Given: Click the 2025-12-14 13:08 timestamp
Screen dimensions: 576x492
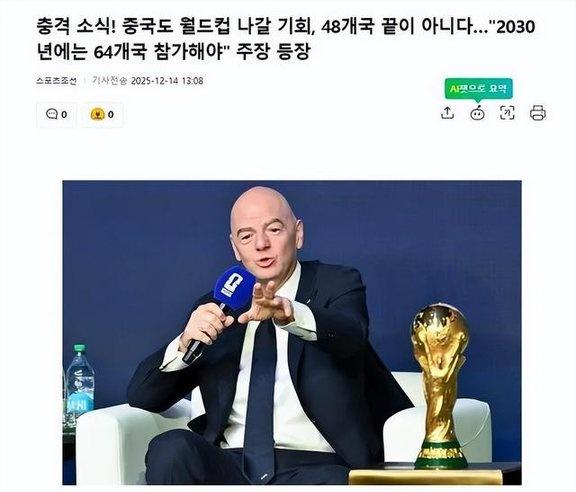Looking at the screenshot, I should point(167,81).
